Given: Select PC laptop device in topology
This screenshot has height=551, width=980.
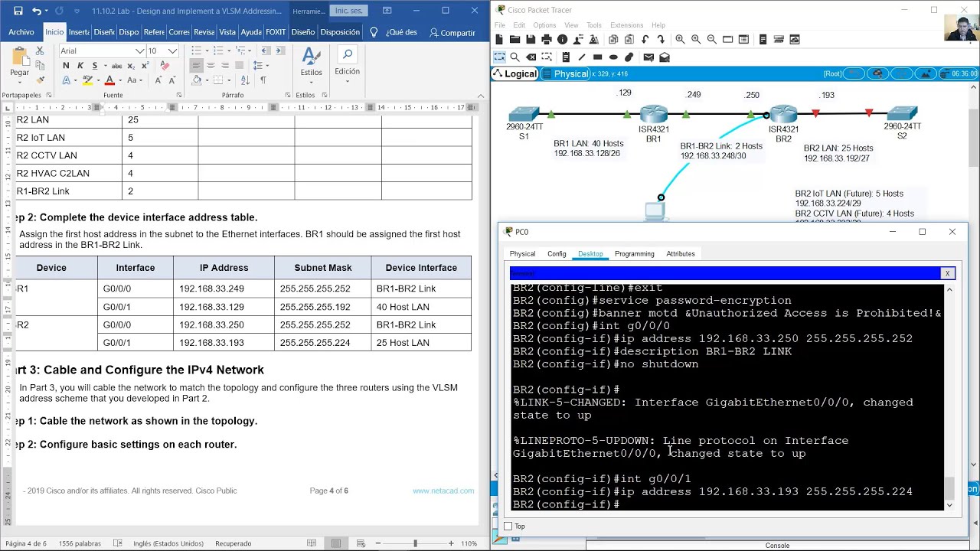Looking at the screenshot, I should [x=655, y=211].
